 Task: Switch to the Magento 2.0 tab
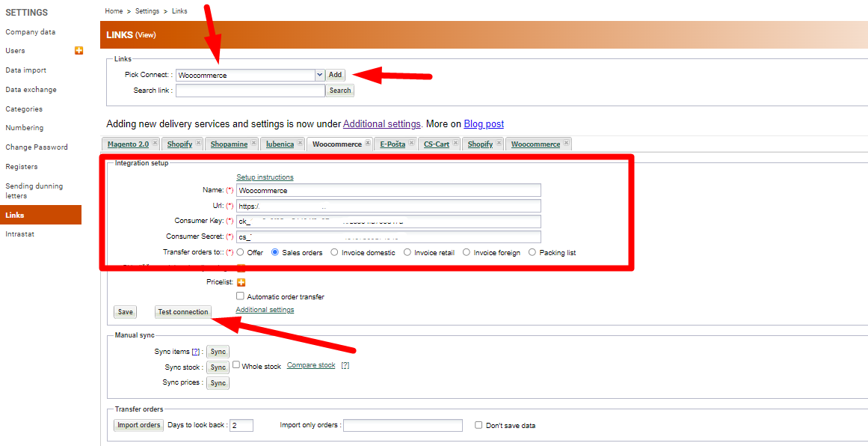(128, 144)
